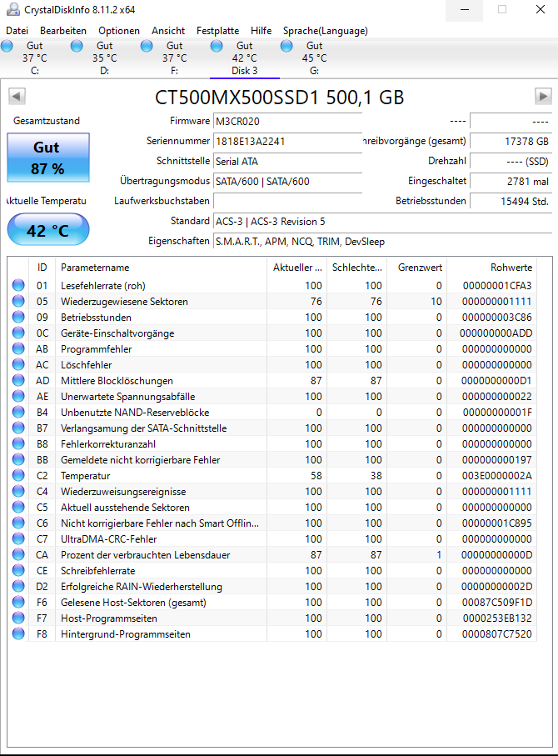This screenshot has height=756, width=558.
Task: Click the status icon for row C2 Temperatur
Action: pyautogui.click(x=18, y=475)
